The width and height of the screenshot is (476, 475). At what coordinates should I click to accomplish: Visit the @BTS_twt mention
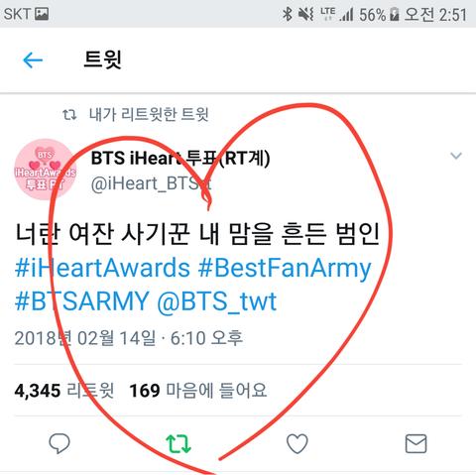(217, 301)
